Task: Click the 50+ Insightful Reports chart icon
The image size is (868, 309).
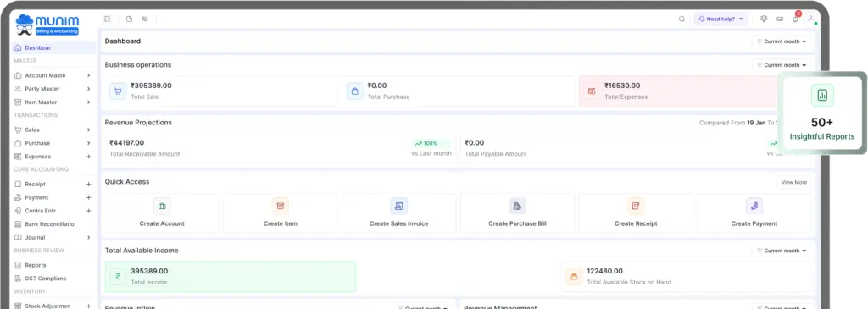Action: [x=822, y=95]
